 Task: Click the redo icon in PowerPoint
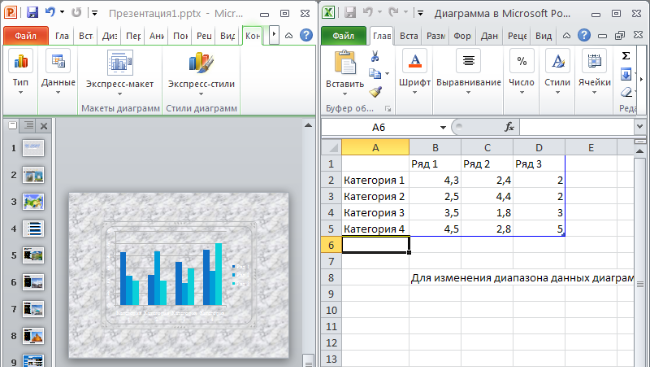[x=76, y=13]
